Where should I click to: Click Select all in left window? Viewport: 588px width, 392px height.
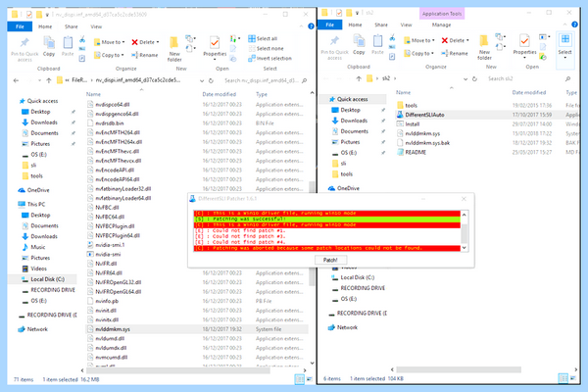point(263,38)
